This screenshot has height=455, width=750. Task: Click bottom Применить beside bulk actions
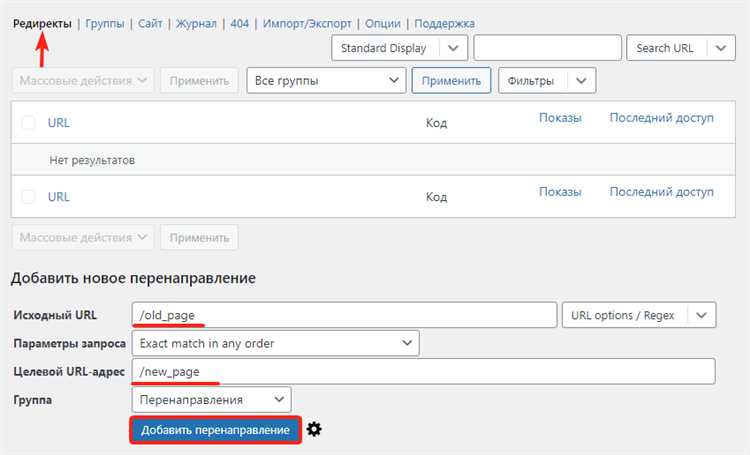click(x=199, y=237)
